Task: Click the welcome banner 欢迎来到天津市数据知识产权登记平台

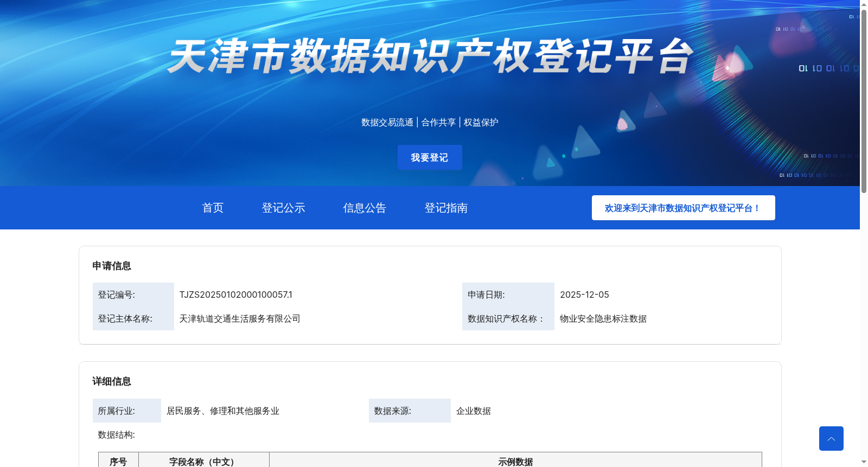Action: [684, 208]
